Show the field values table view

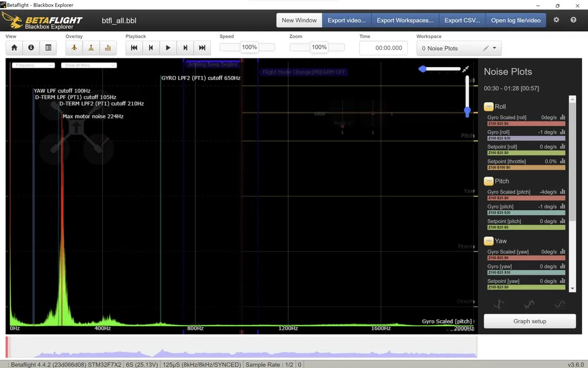[x=48, y=48]
